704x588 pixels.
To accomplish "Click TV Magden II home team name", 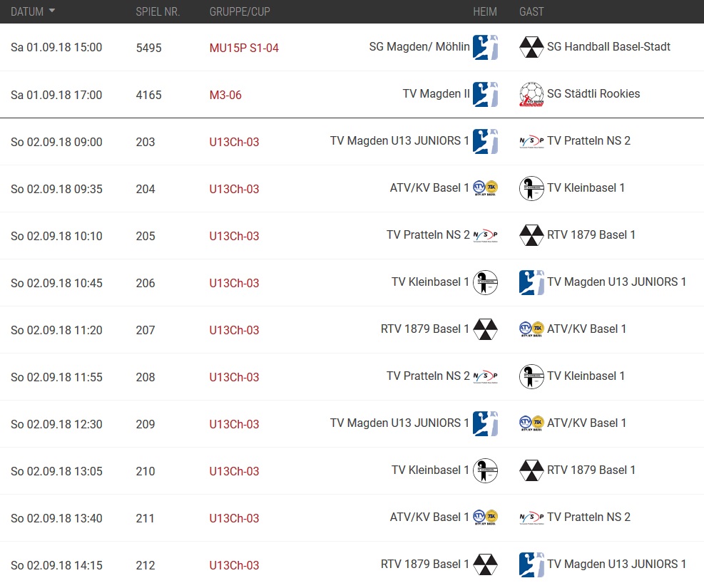I will coord(436,94).
